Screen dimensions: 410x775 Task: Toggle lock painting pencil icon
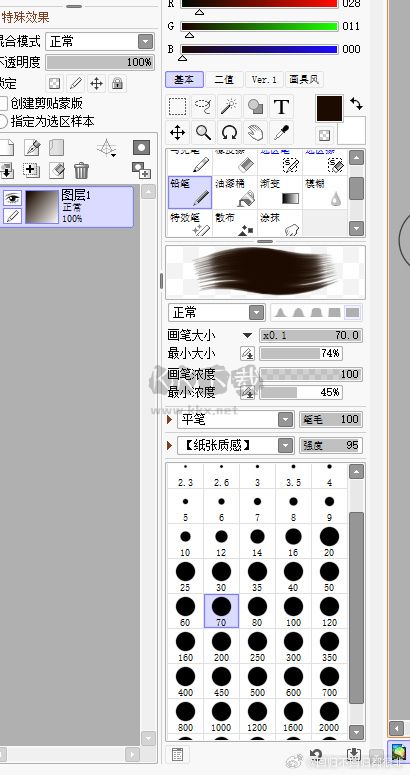click(76, 83)
